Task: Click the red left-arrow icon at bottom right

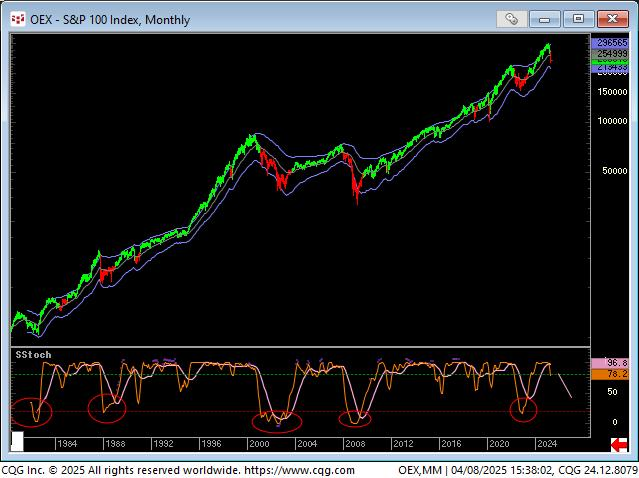Action: pos(619,445)
